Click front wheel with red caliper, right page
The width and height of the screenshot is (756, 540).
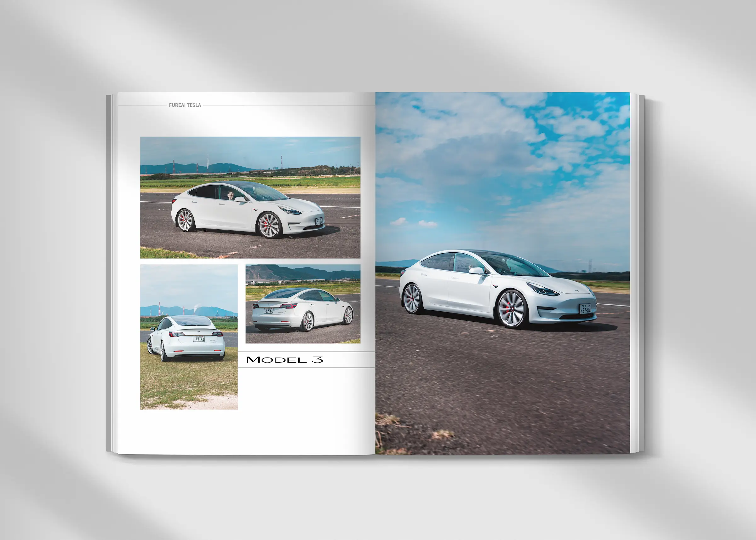click(x=512, y=310)
